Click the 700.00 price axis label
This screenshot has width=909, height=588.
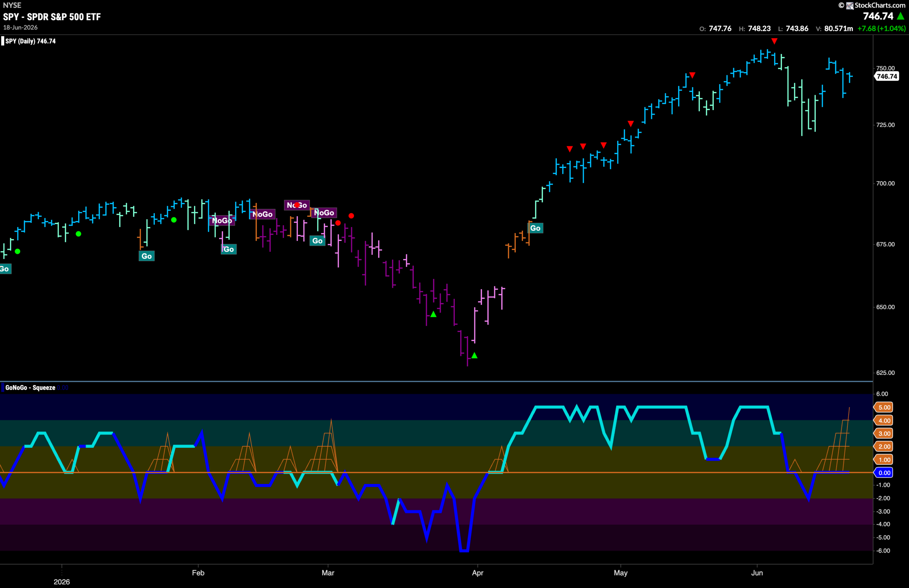(x=885, y=183)
